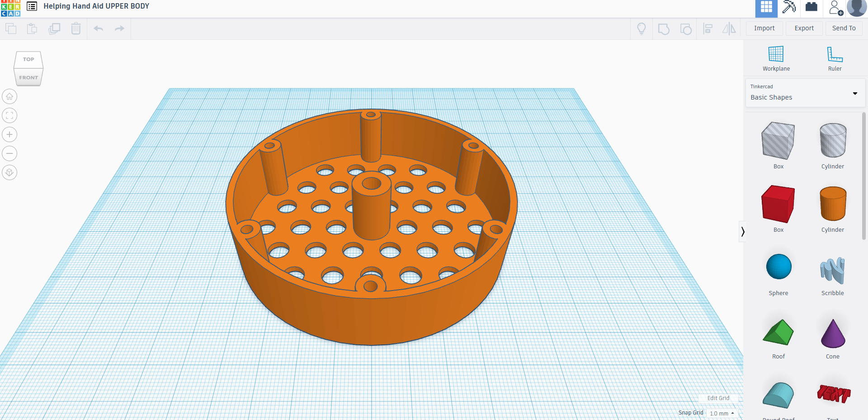Click the Mirror tool icon

729,29
